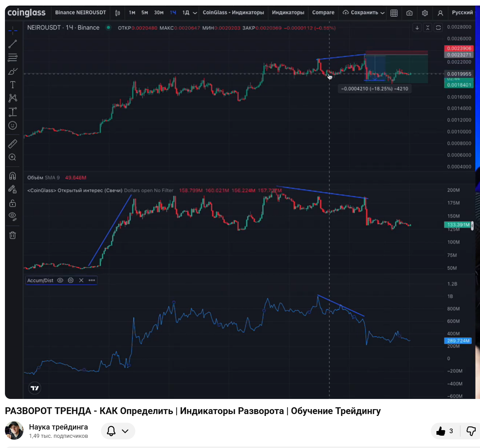
Task: Click the TradingView logo badge
Action: pyautogui.click(x=35, y=388)
